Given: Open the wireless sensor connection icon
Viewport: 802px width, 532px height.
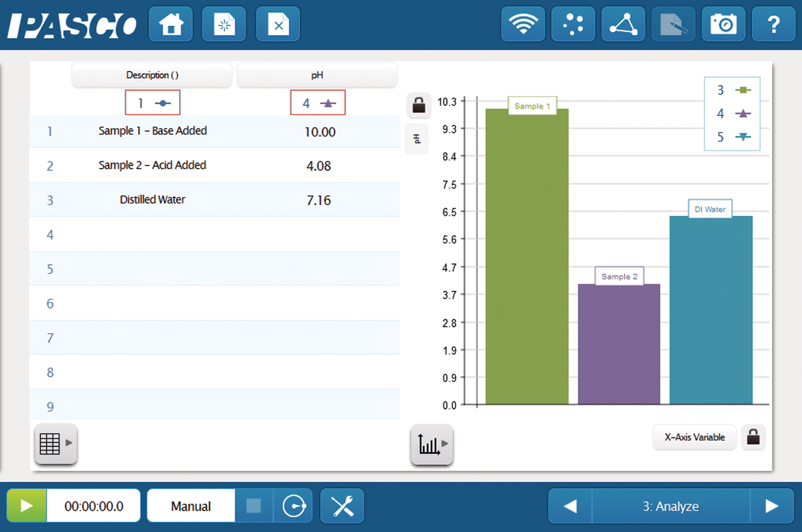Looking at the screenshot, I should click(522, 24).
